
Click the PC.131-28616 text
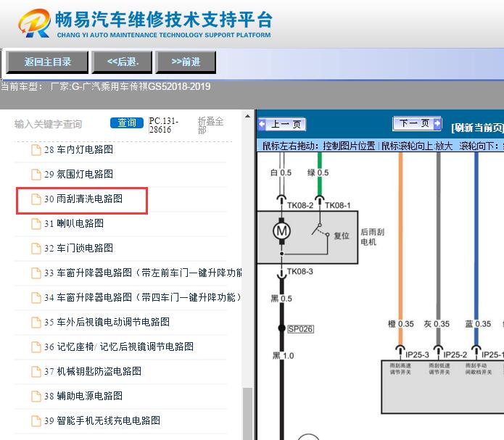click(164, 125)
